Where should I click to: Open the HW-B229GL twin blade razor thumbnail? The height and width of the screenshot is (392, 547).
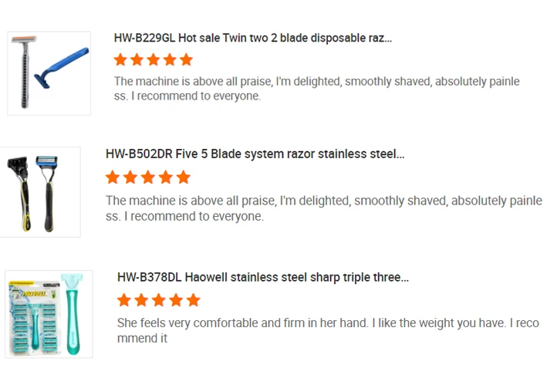(49, 73)
